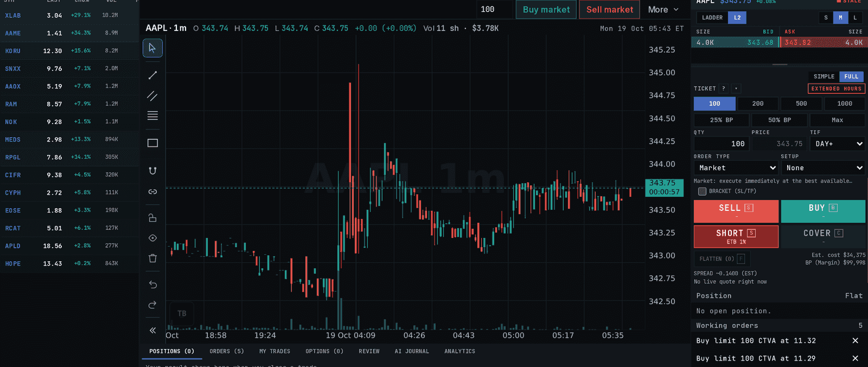The image size is (868, 367).
Task: Set quantity preset to 1000
Action: pos(845,104)
